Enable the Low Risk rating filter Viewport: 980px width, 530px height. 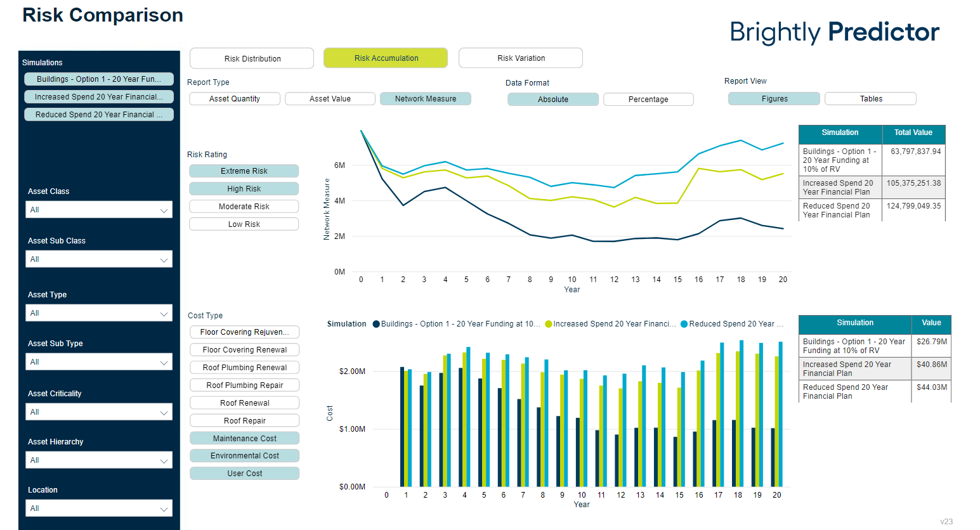pos(244,224)
